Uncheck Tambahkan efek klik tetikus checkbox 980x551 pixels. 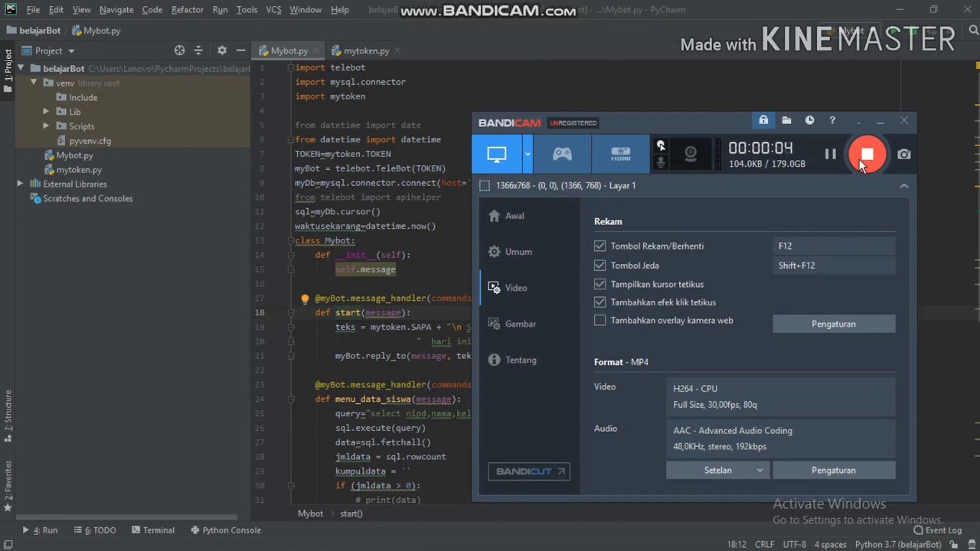(x=600, y=302)
